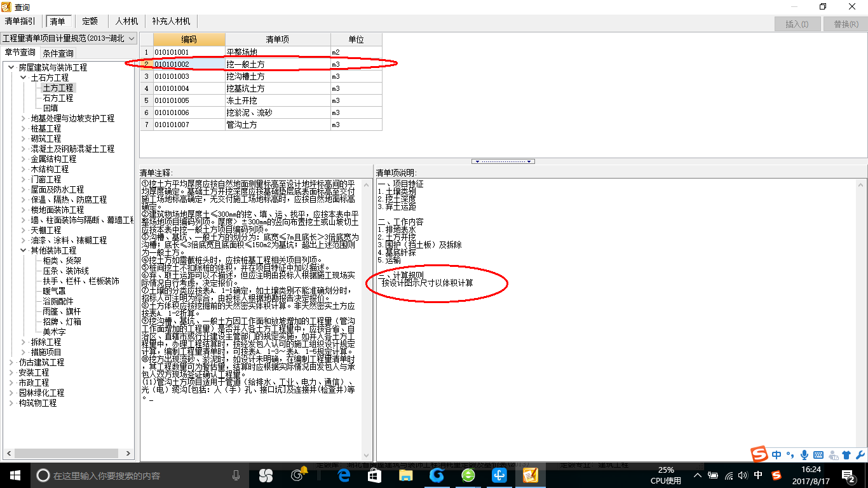This screenshot has width=868, height=488.
Task: Click the Cortana search input box
Action: click(139, 475)
